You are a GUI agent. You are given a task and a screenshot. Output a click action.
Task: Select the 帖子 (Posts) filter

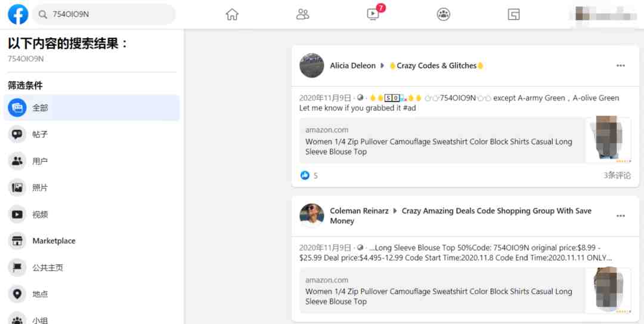coord(92,134)
